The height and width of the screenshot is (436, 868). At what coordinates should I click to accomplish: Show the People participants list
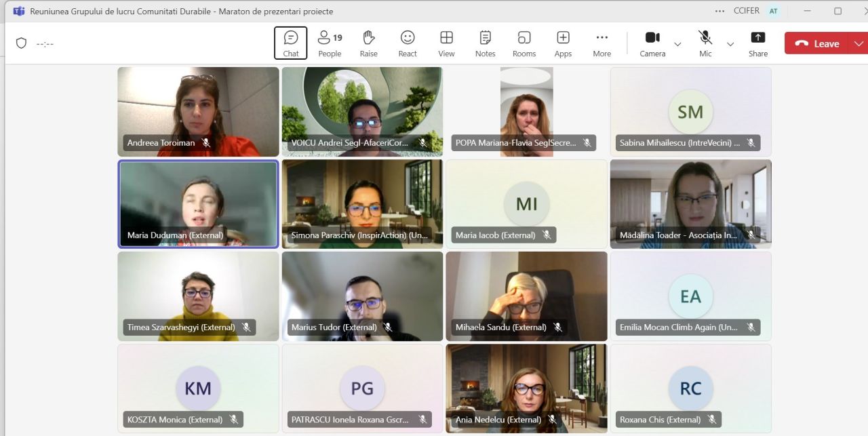[x=330, y=43]
